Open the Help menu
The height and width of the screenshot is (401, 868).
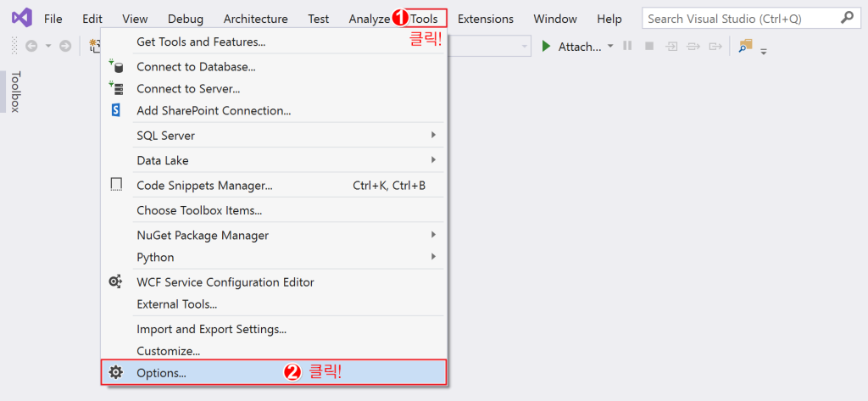click(x=609, y=19)
